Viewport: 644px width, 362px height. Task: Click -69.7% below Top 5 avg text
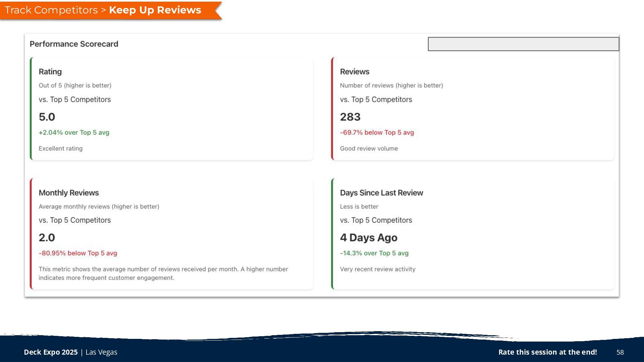[377, 132]
